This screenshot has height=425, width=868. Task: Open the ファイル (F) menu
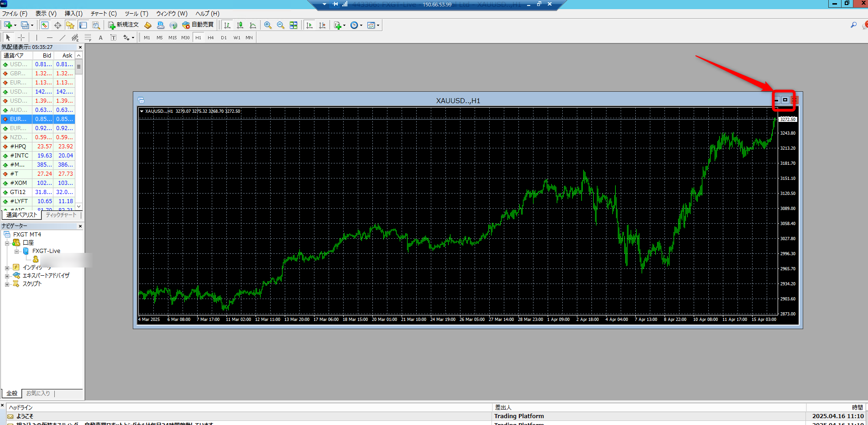(15, 14)
